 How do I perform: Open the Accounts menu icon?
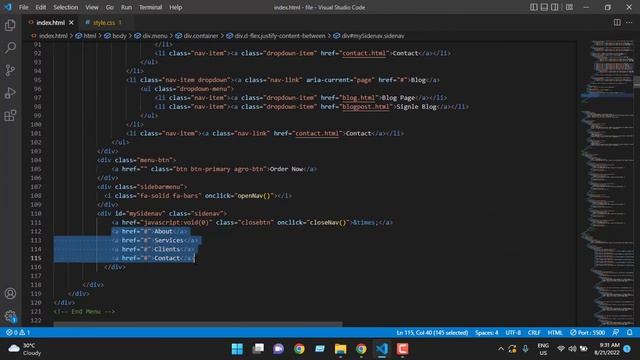click(x=10, y=293)
